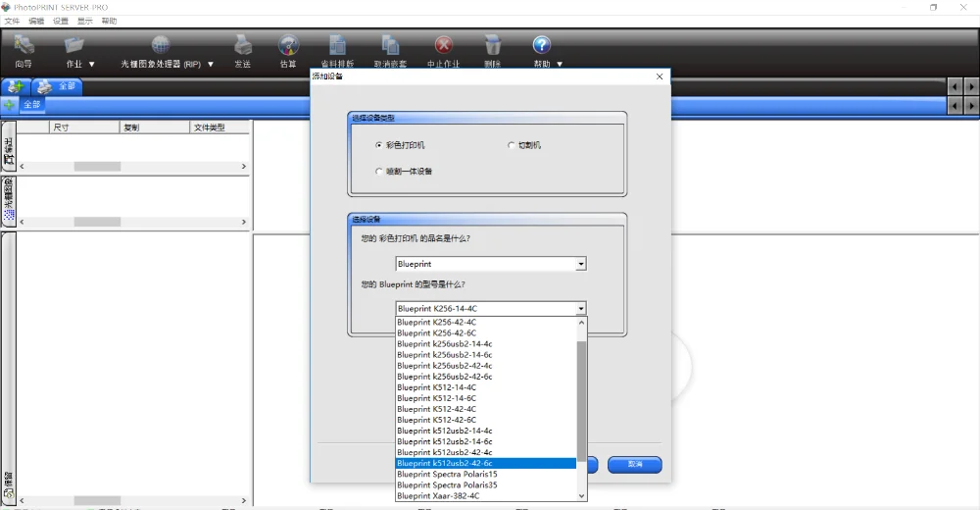
Task: Open the 编辑 menu
Action: [x=36, y=21]
